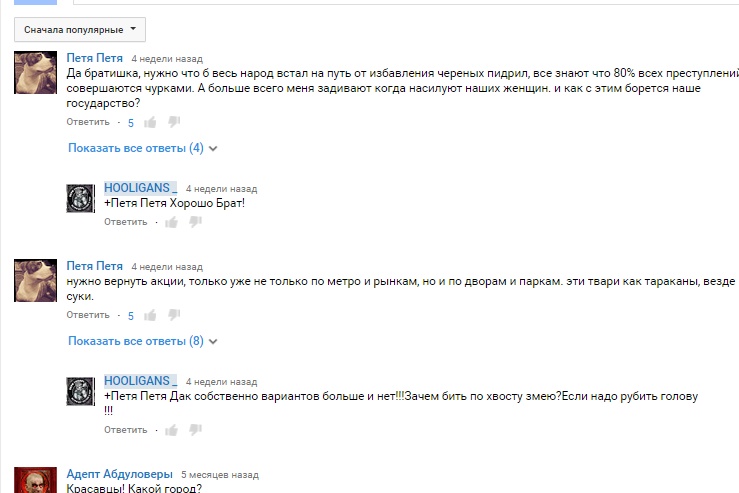Like the first Петя Петя comment

pyautogui.click(x=150, y=123)
